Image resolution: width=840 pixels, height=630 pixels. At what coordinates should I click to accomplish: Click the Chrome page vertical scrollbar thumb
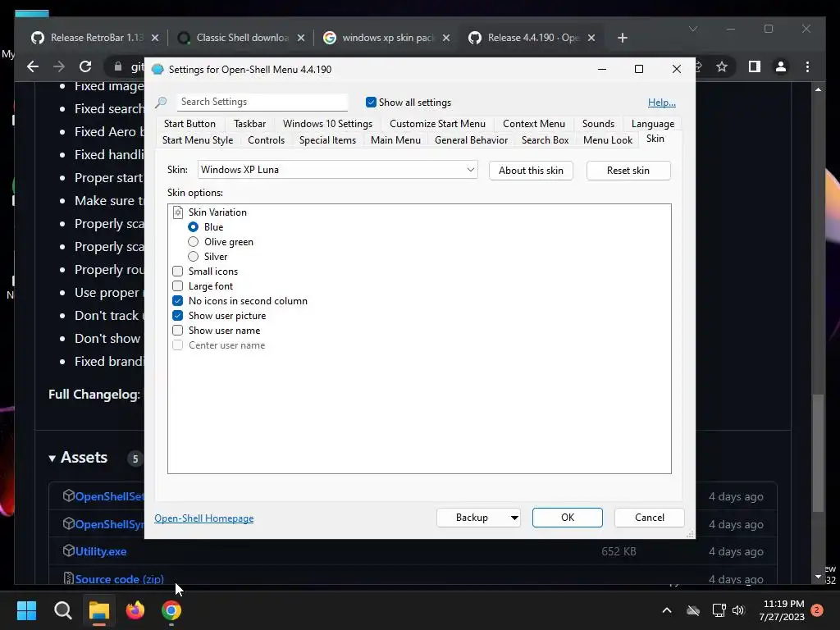(818, 453)
